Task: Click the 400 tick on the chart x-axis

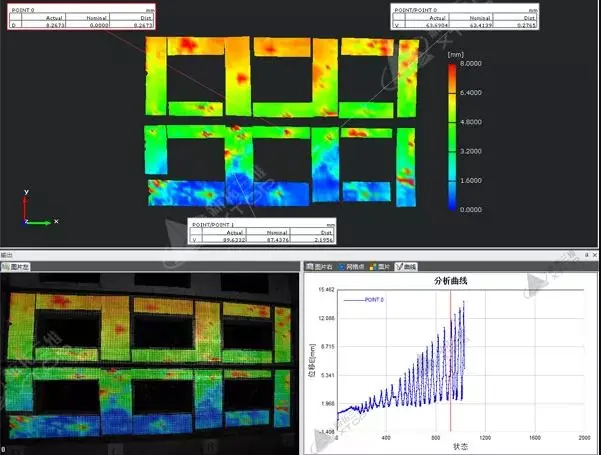Action: [x=386, y=437]
